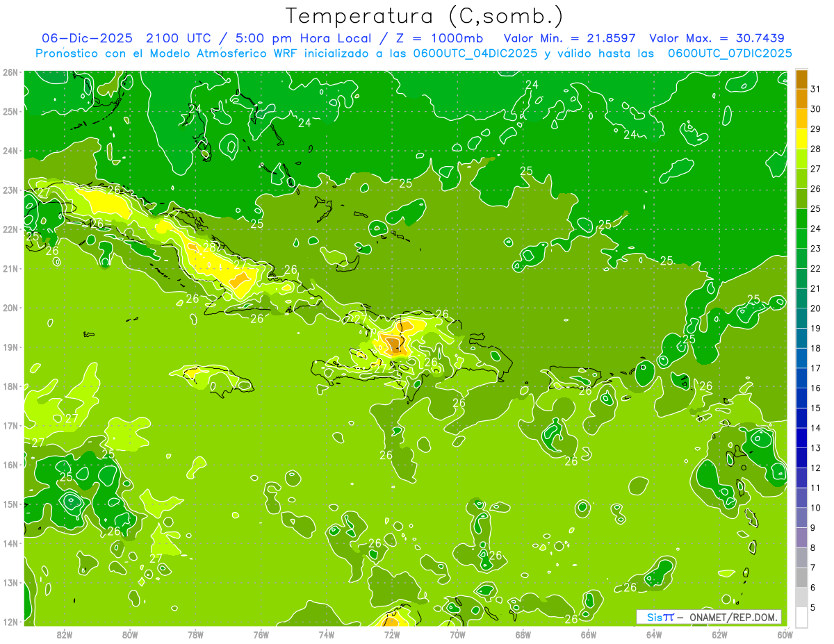
Task: Click purple legend swatch between 9 and 10
Action: coord(801,518)
